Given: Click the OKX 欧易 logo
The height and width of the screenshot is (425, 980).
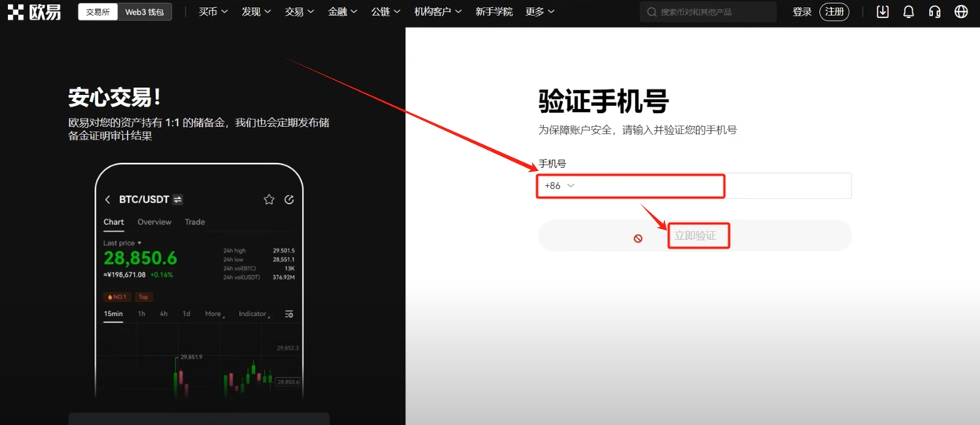Looking at the screenshot, I should [34, 12].
